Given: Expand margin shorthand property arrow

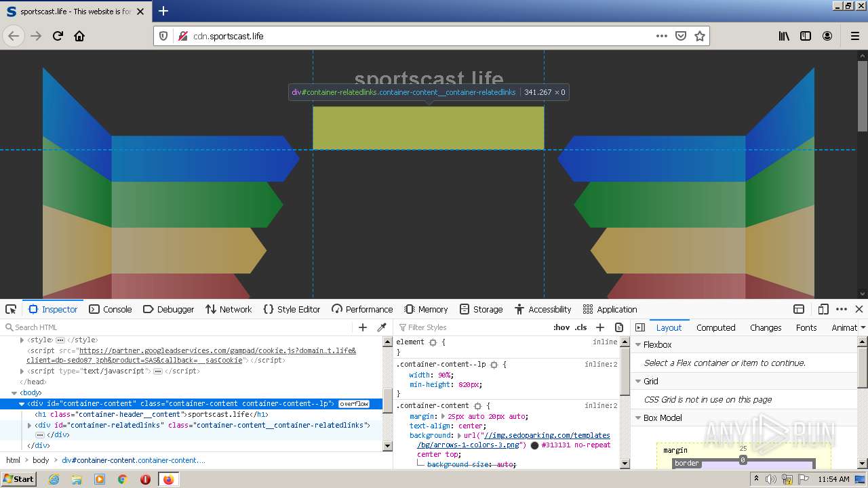Looking at the screenshot, I should [x=443, y=416].
